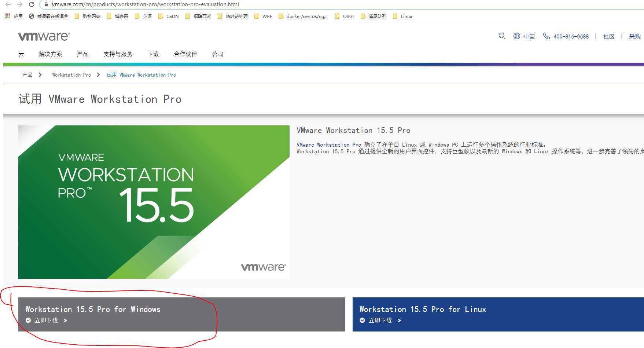Click the padlock icon in address bar
Viewport: 644px width, 348px height.
pyautogui.click(x=46, y=4)
